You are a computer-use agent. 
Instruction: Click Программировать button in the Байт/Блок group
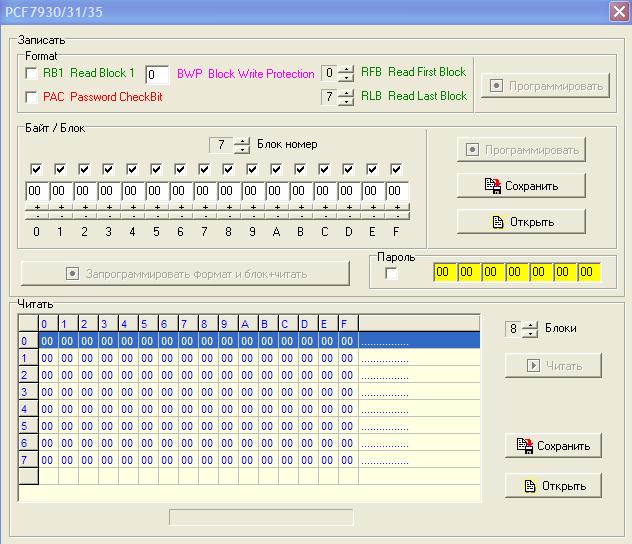point(521,150)
